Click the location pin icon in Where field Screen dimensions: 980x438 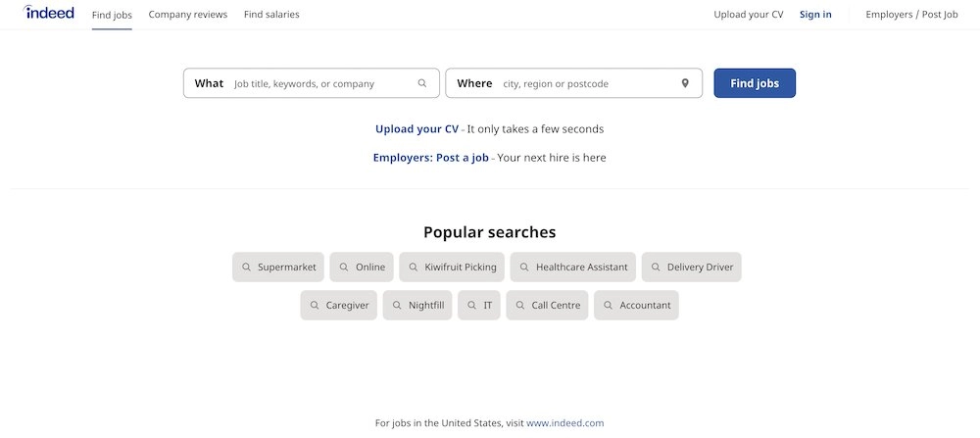pos(685,83)
